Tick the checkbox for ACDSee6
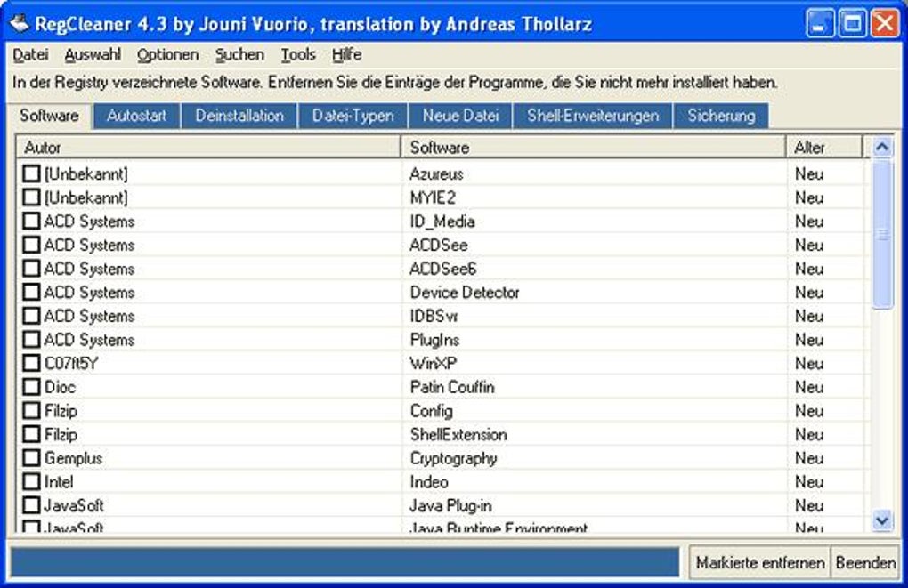Viewport: 908px width, 588px height. pyautogui.click(x=31, y=269)
